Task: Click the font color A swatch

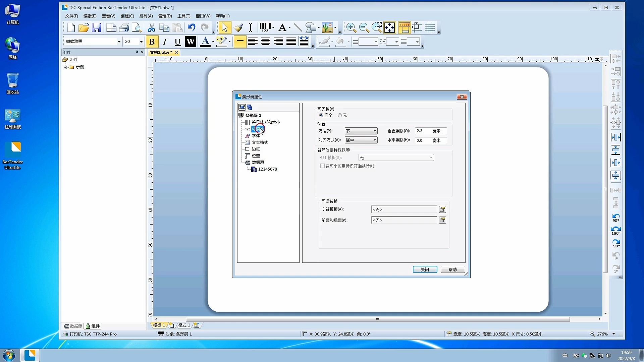Action: pyautogui.click(x=205, y=42)
